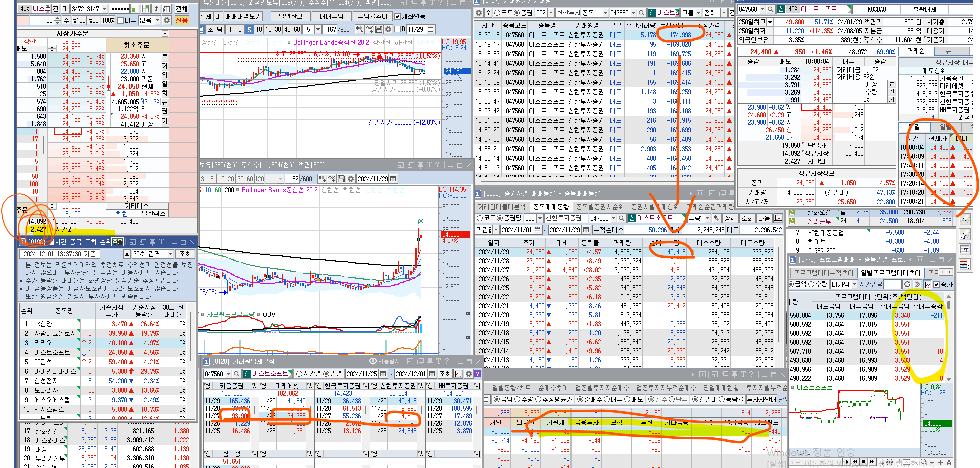Click search magnifier beside 047560 in 매매동향 window

pyautogui.click(x=621, y=218)
